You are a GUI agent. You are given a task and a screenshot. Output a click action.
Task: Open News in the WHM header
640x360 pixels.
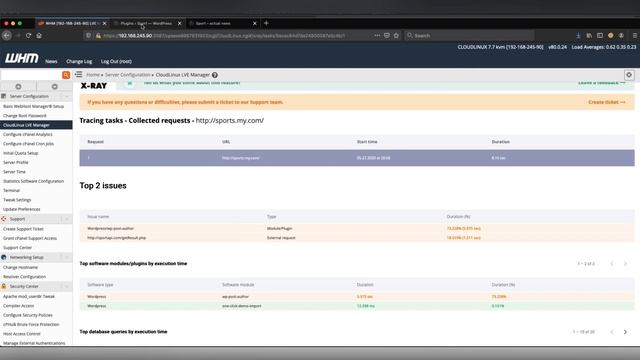click(x=51, y=61)
